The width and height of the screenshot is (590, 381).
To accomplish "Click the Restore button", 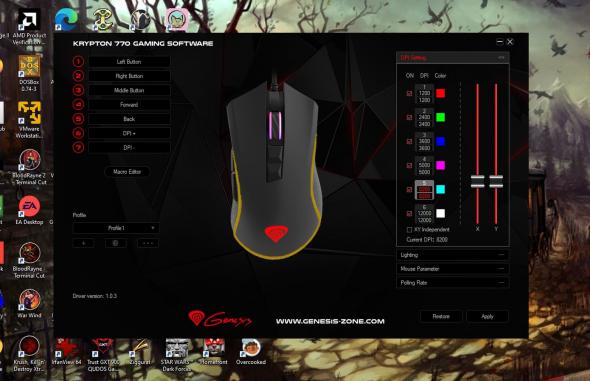I will 441,316.
